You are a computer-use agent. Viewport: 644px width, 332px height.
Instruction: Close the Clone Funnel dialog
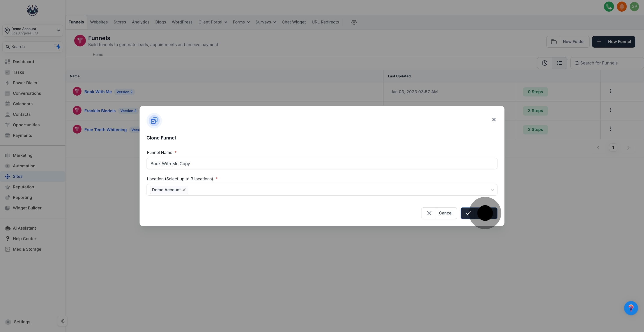coord(494,120)
